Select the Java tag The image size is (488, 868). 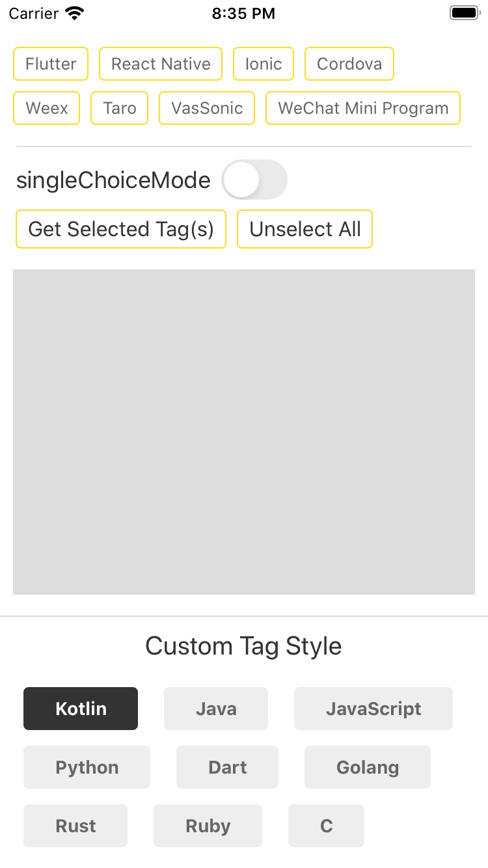point(215,709)
